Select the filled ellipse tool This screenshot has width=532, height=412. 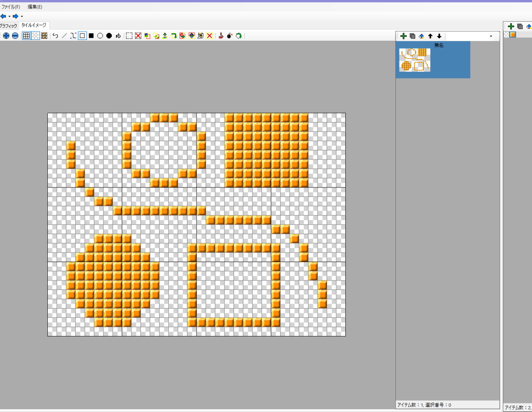coord(109,36)
